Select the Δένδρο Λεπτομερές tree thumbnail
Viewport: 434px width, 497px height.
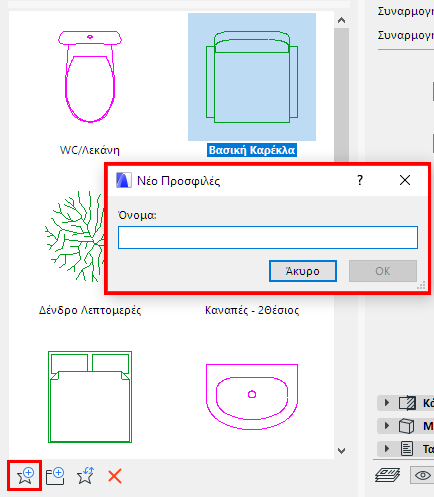pos(74,236)
